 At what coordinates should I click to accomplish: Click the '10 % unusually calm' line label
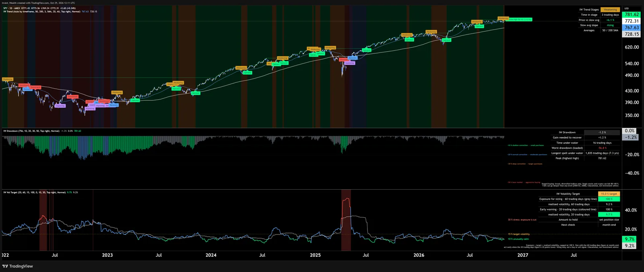point(518,239)
